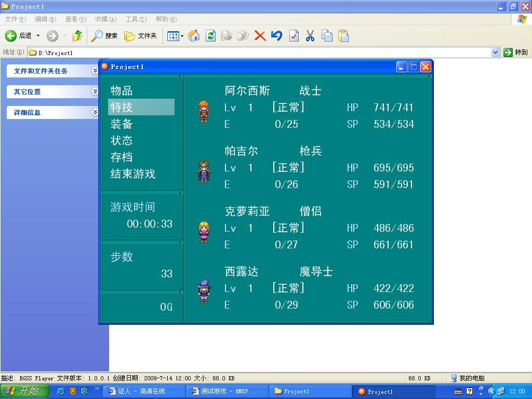Image resolution: width=532 pixels, height=399 pixels.
Task: Click the 帕吉尔 lancer character sprite
Action: tap(204, 171)
